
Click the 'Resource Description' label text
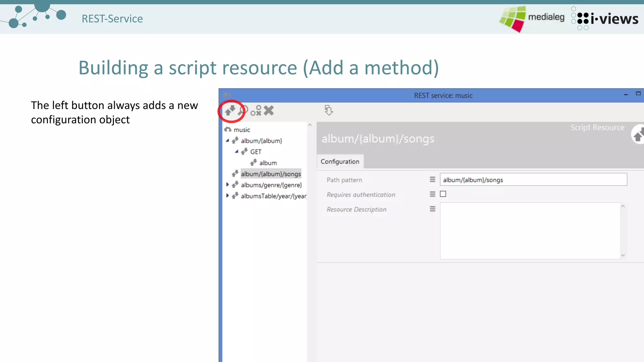(357, 209)
